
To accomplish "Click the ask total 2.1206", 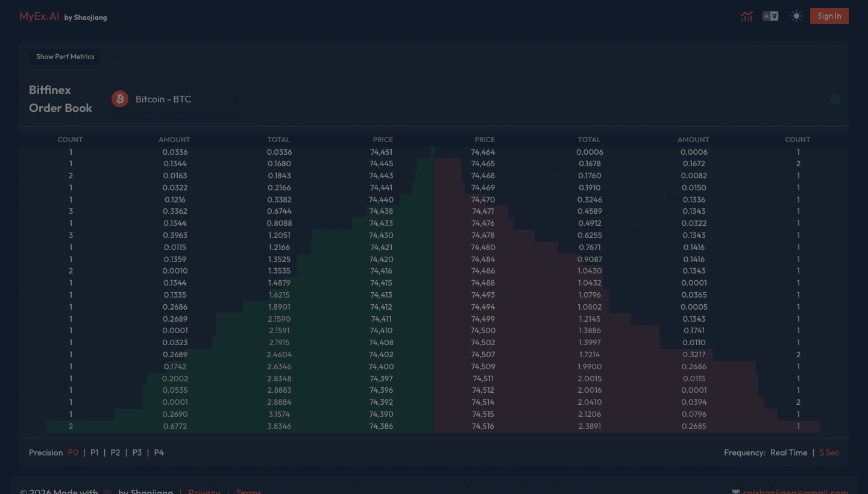I will pos(589,414).
